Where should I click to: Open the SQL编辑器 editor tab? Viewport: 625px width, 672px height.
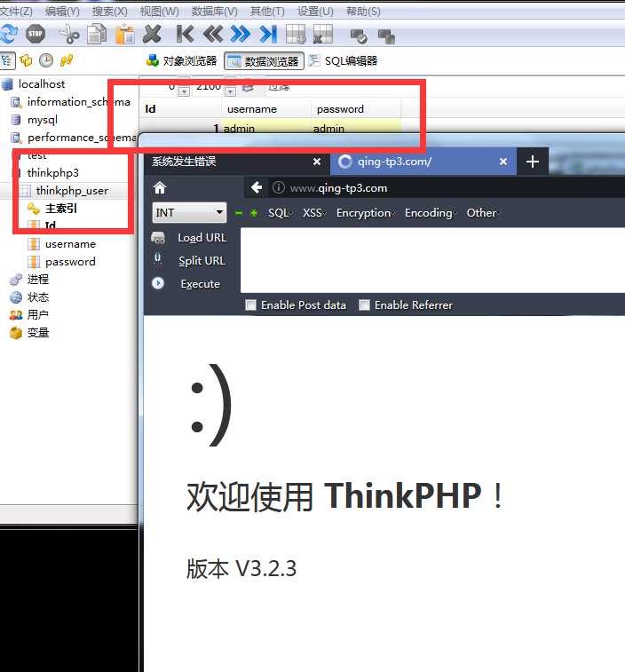343,61
